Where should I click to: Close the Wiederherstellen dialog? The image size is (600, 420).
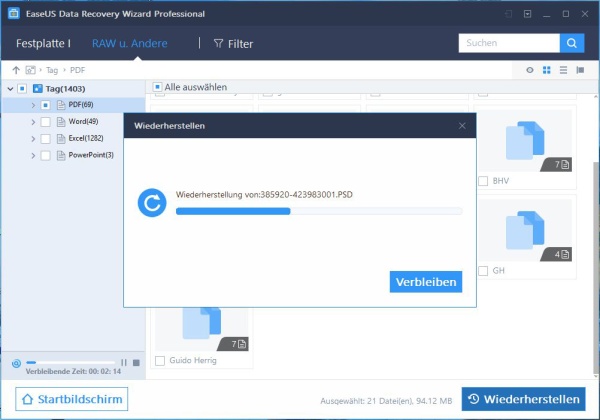tap(462, 125)
